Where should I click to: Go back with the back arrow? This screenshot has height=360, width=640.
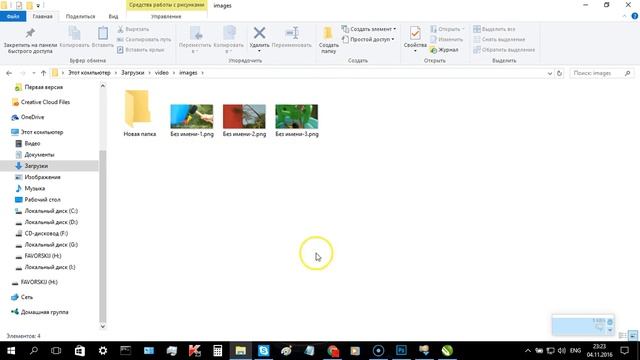9,73
